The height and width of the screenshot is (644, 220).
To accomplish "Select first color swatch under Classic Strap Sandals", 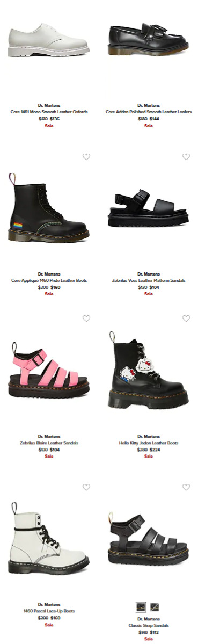I will click(141, 606).
